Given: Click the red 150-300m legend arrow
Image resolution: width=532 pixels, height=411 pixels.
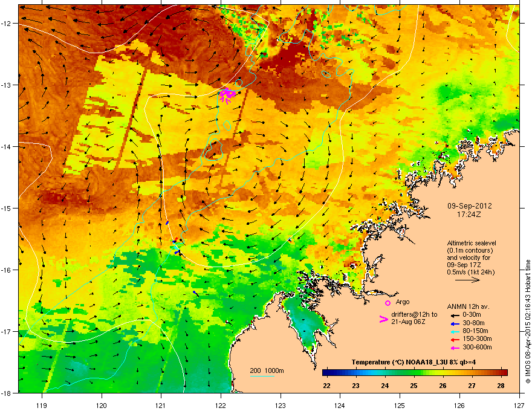Looking at the screenshot, I should [x=455, y=340].
